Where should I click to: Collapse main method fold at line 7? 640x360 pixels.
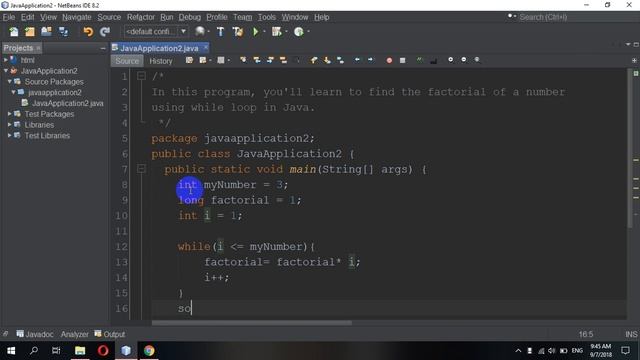point(141,168)
